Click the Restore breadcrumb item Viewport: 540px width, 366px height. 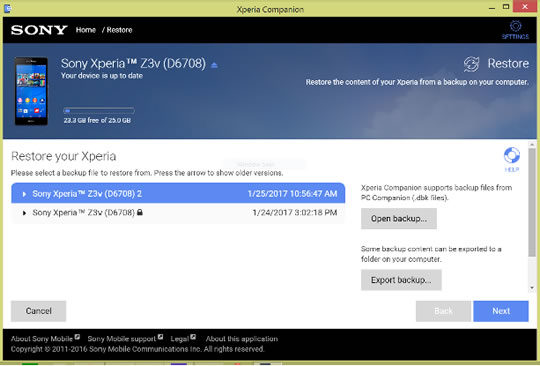pyautogui.click(x=119, y=30)
